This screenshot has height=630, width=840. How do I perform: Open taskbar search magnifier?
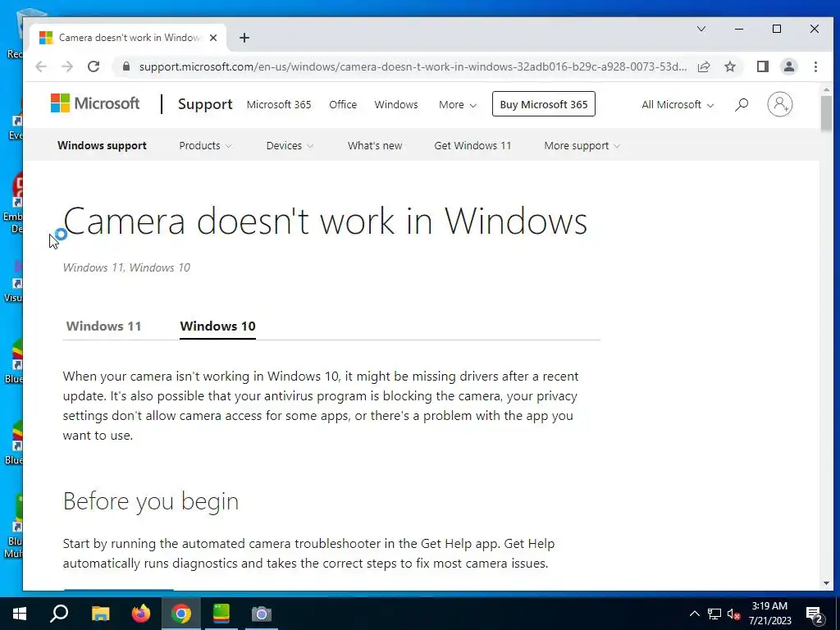point(59,614)
